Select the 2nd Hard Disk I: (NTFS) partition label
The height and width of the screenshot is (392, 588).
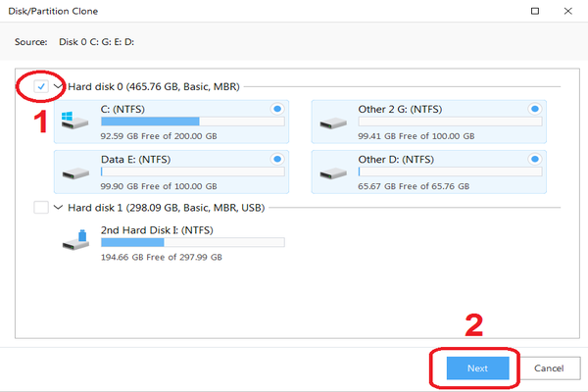pyautogui.click(x=158, y=229)
